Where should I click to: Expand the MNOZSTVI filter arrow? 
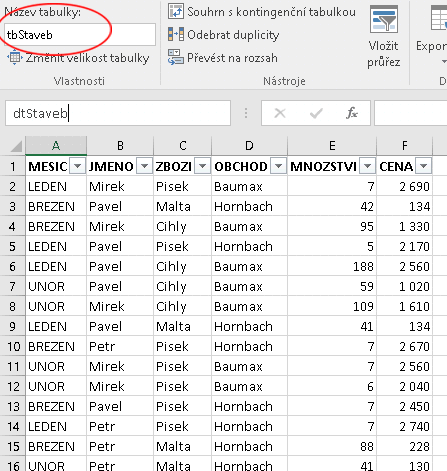coord(368,166)
